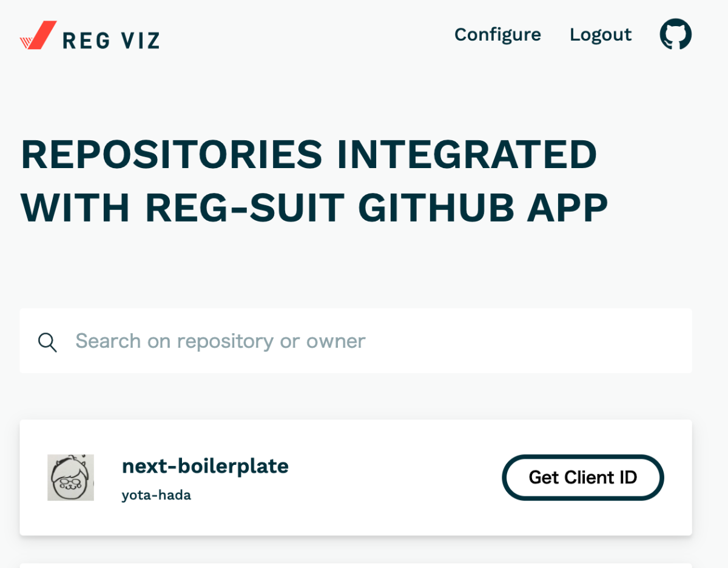Select the yota-hada avatar image
The height and width of the screenshot is (568, 728).
pos(70,478)
